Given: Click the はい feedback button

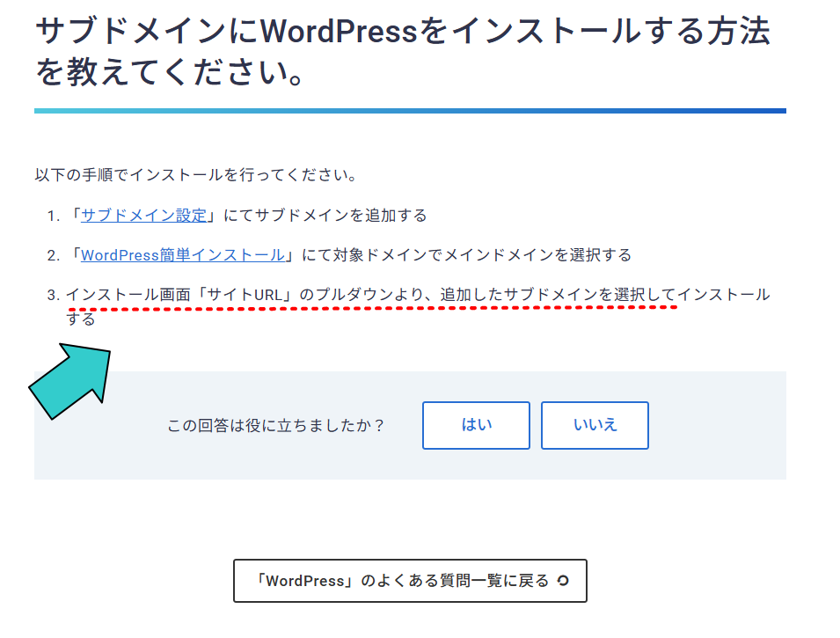Looking at the screenshot, I should [x=476, y=425].
